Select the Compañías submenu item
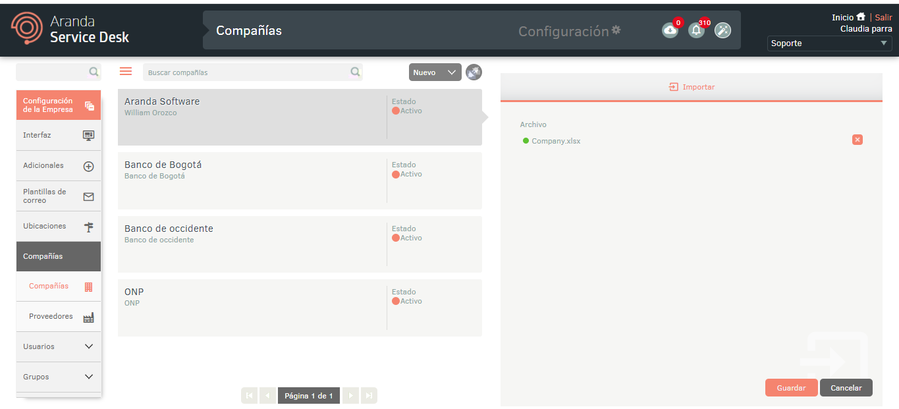This screenshot has width=899, height=409. tap(58, 286)
